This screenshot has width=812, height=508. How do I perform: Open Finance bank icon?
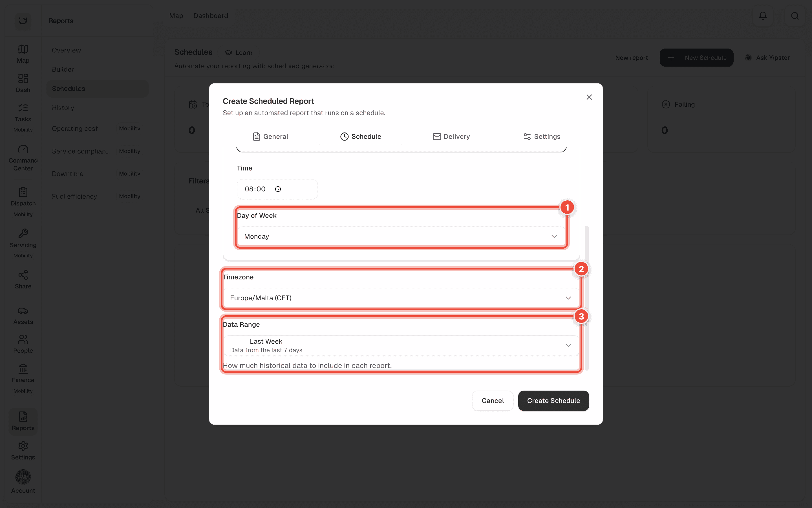(x=23, y=369)
